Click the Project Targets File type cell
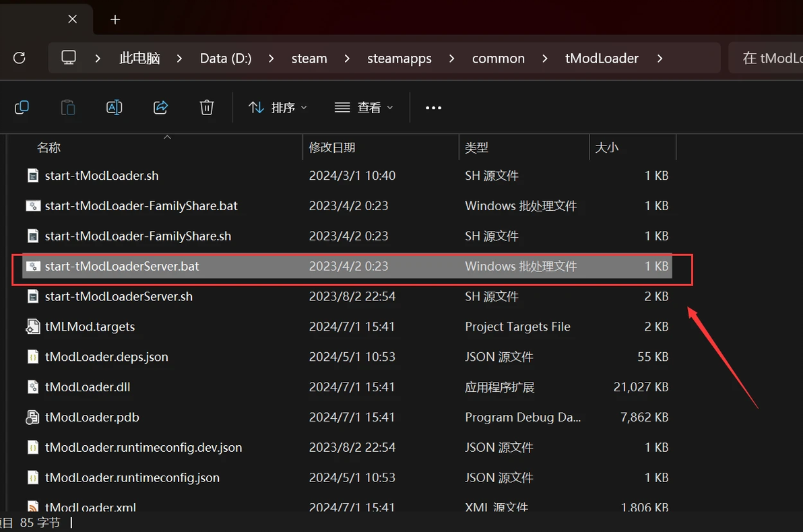803x532 pixels. (x=517, y=327)
